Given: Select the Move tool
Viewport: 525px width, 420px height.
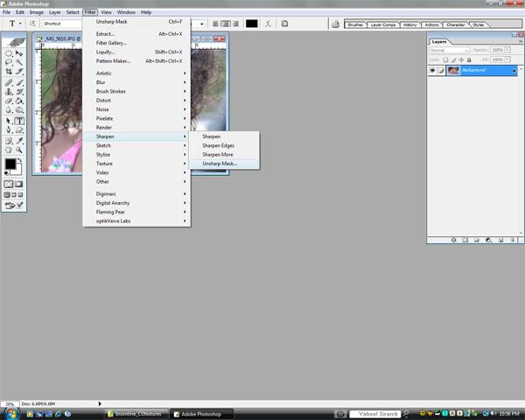Looking at the screenshot, I should [19, 53].
